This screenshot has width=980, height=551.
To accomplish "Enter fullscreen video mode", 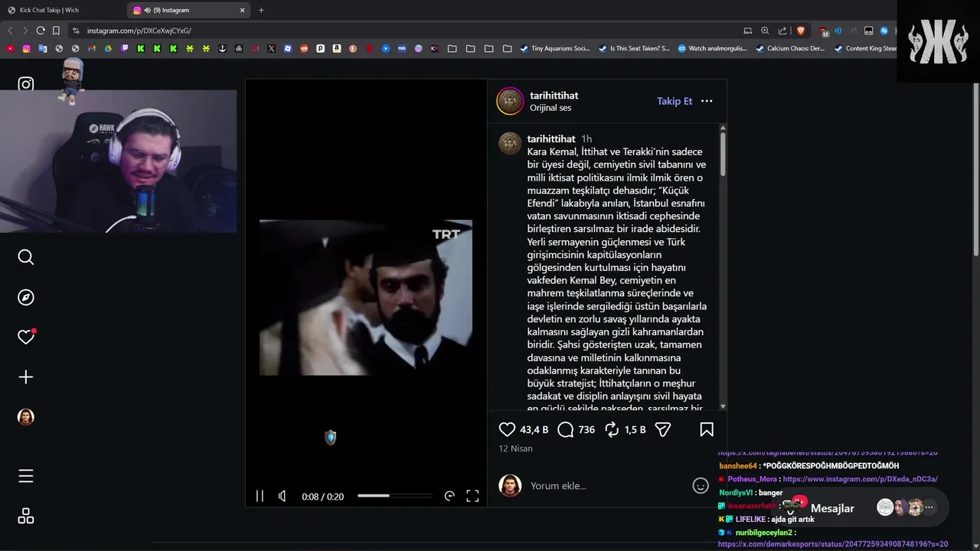I will point(472,496).
